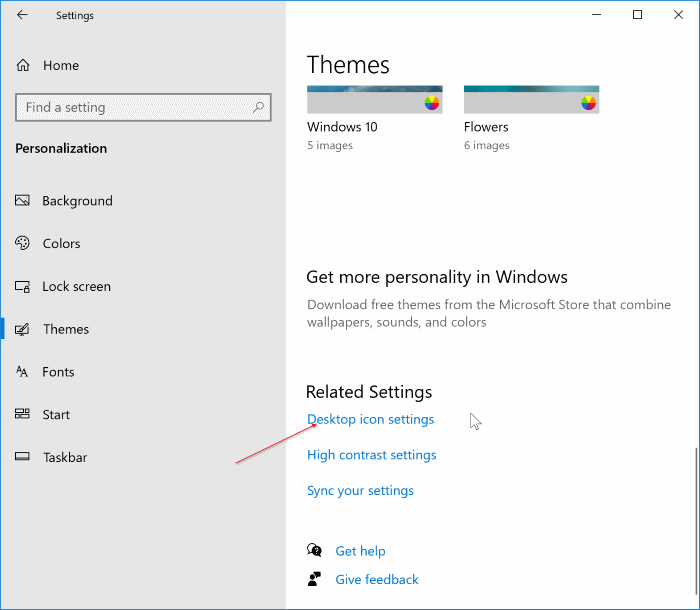
Task: Click the Taskbar icon
Action: pyautogui.click(x=22, y=456)
